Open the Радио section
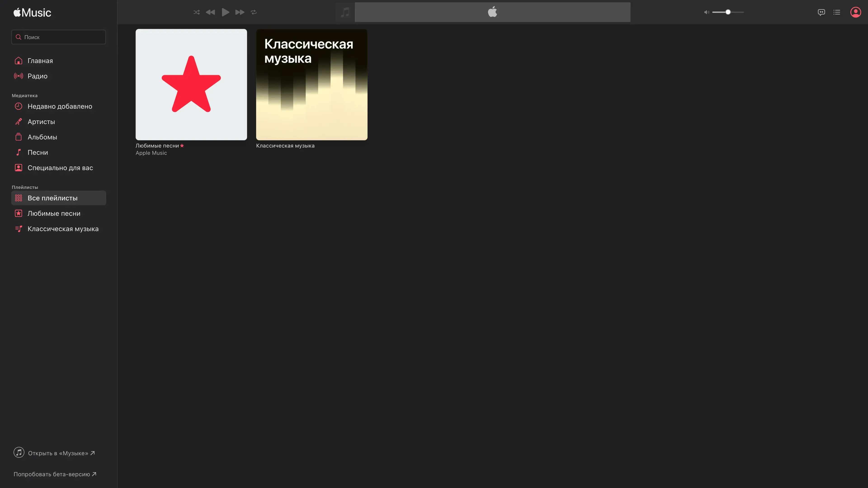This screenshot has height=488, width=868. (37, 76)
